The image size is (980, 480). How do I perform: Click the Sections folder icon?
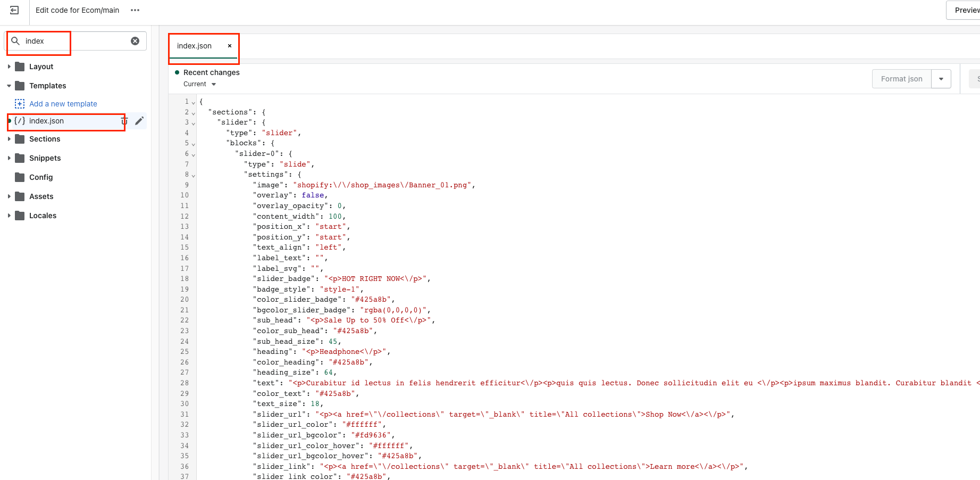(x=20, y=139)
